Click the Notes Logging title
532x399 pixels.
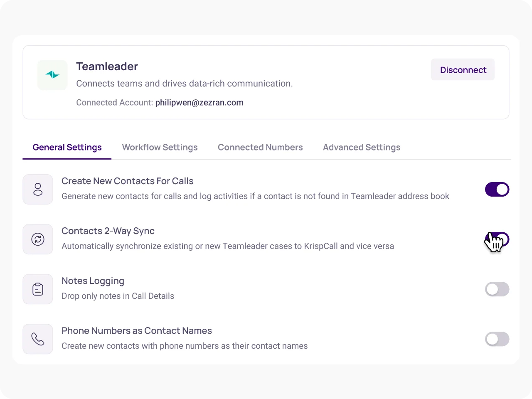click(93, 281)
